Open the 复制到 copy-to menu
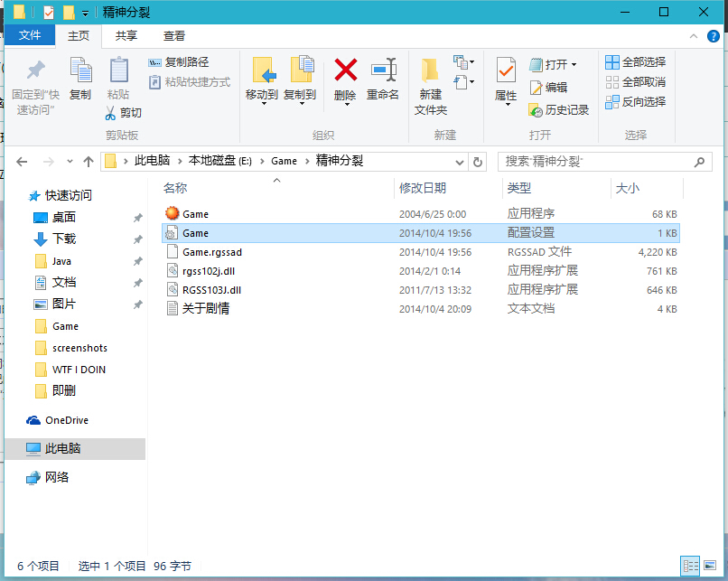 (x=300, y=80)
